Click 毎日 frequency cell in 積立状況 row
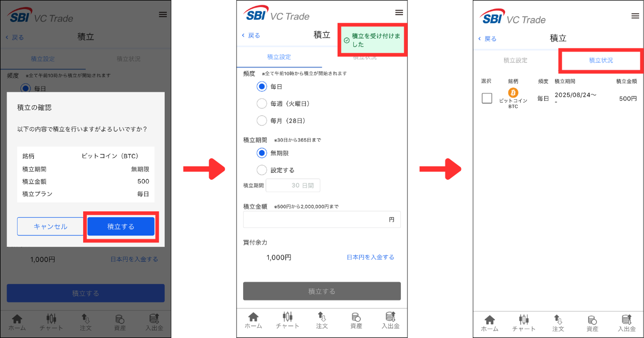Viewport: 644px width, 338px height. pos(543,99)
